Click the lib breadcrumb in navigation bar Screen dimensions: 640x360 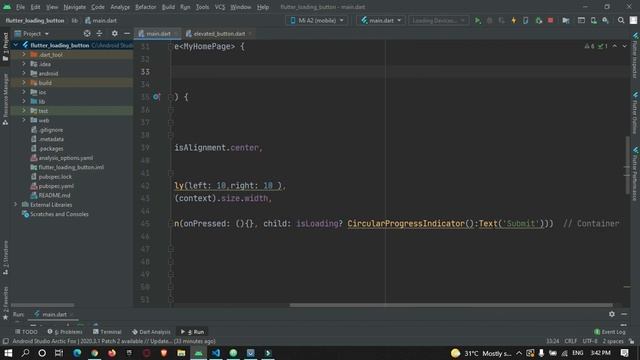click(x=75, y=20)
